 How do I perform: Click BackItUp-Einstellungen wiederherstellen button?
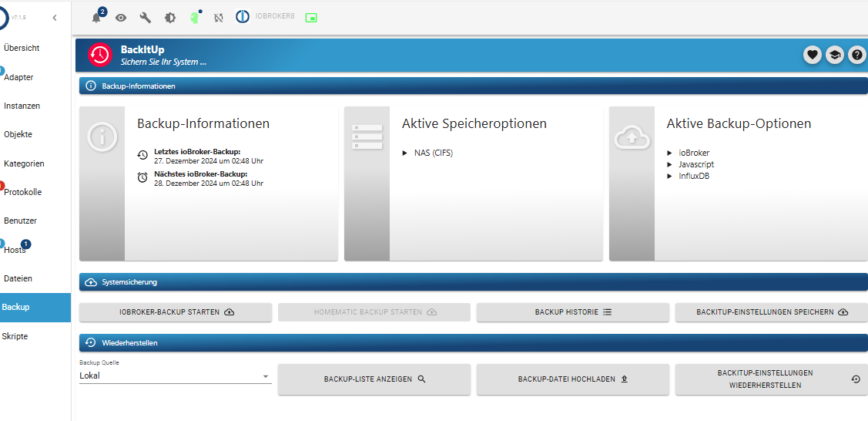[x=772, y=379]
